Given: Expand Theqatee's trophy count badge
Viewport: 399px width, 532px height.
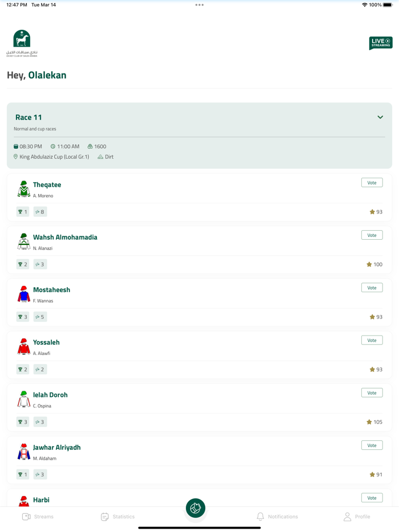Looking at the screenshot, I should pyautogui.click(x=22, y=211).
